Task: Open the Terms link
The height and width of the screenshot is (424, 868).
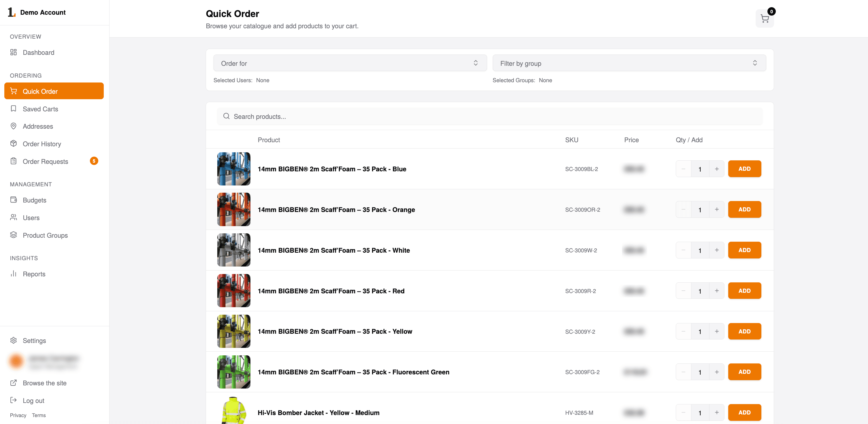Action: pyautogui.click(x=39, y=415)
